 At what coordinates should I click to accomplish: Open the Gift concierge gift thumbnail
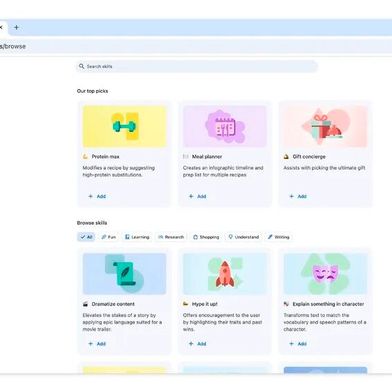coord(325,126)
